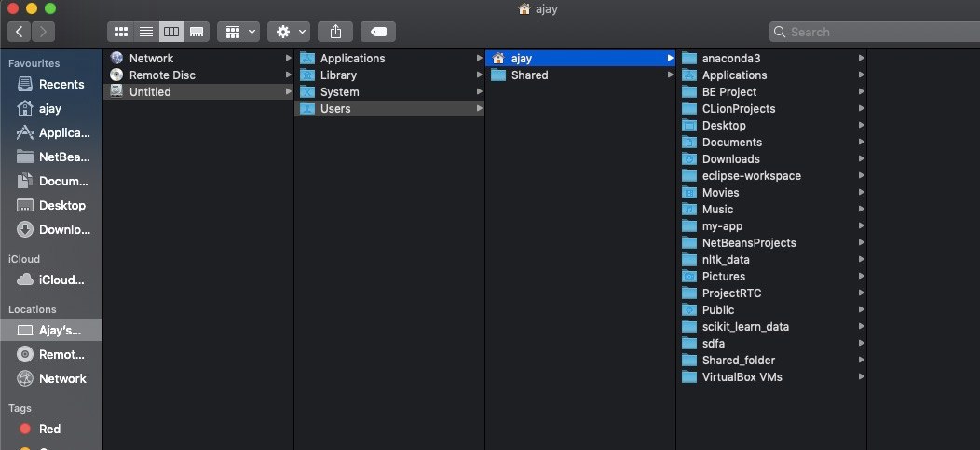This screenshot has width=980, height=450.
Task: Click the Desktop folder icon in ajay column
Action: [688, 126]
